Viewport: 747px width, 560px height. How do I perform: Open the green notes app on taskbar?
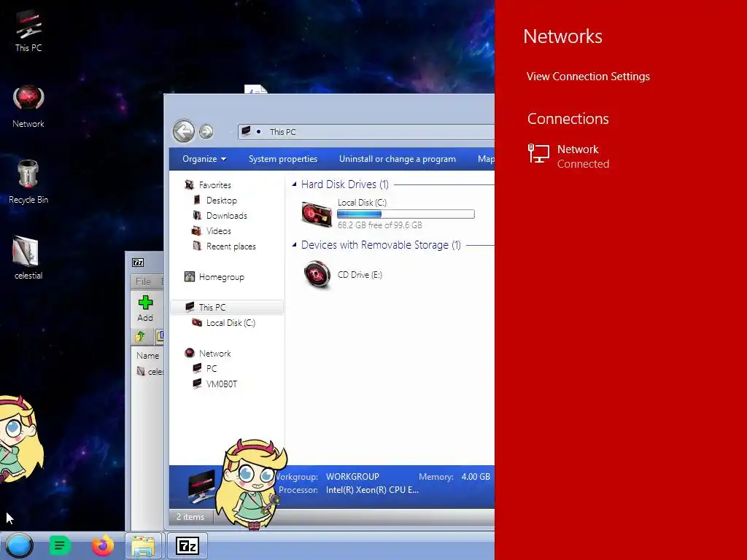[60, 545]
